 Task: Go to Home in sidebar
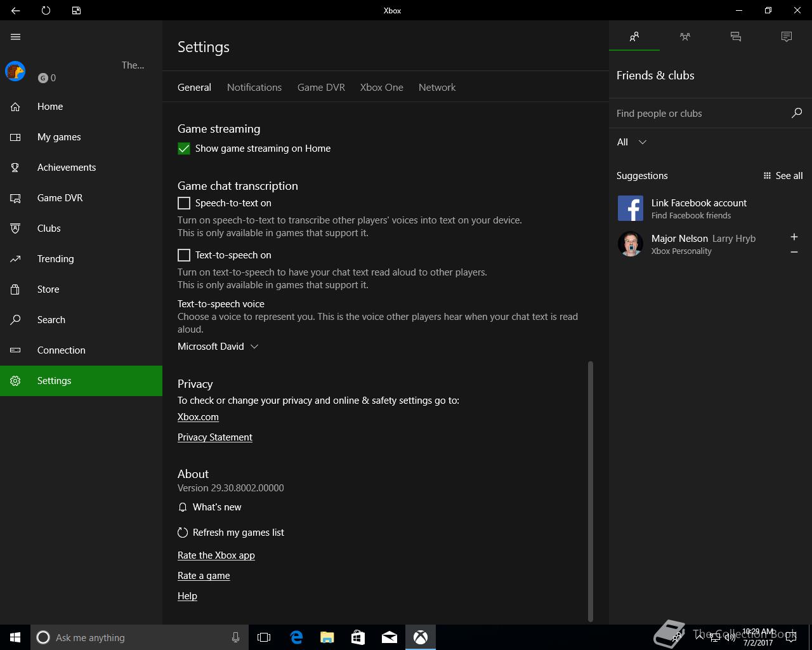81,107
